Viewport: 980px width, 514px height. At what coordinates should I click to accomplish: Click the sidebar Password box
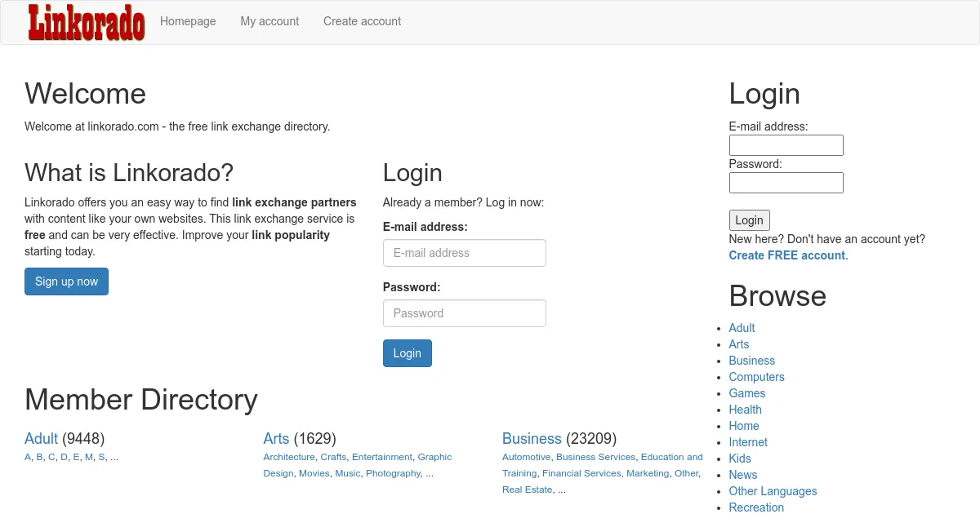pyautogui.click(x=786, y=183)
